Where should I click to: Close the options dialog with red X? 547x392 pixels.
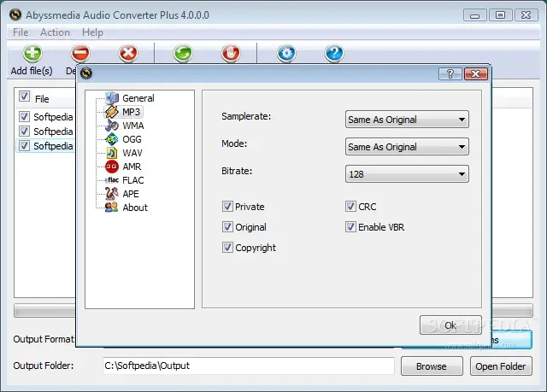(475, 73)
